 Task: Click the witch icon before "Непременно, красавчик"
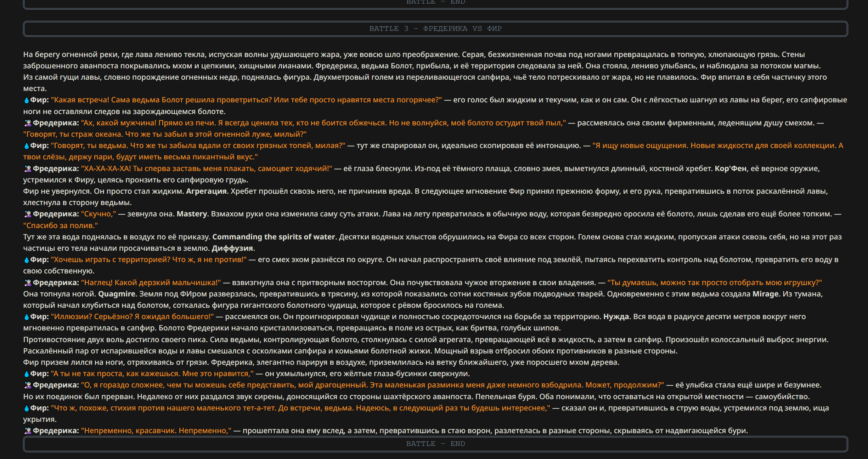point(28,431)
